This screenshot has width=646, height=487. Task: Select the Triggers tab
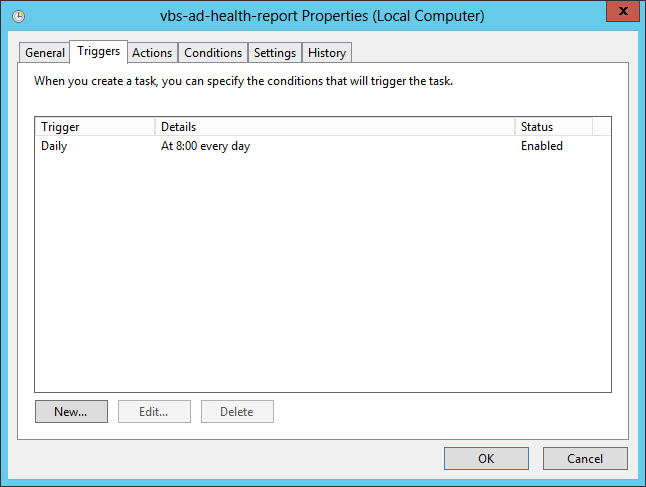pos(98,52)
